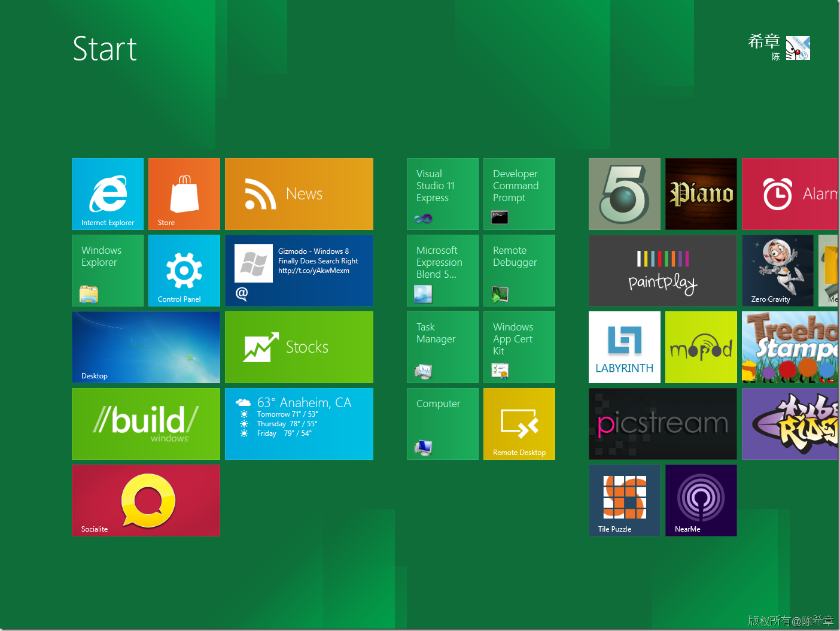The image size is (840, 631).
Task: Open the Socialite app tile
Action: tap(146, 500)
